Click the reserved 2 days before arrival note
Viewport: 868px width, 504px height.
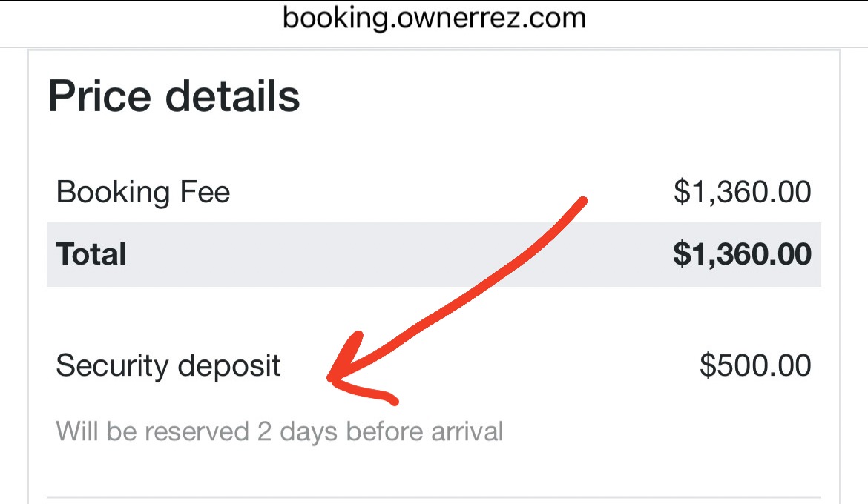point(280,431)
